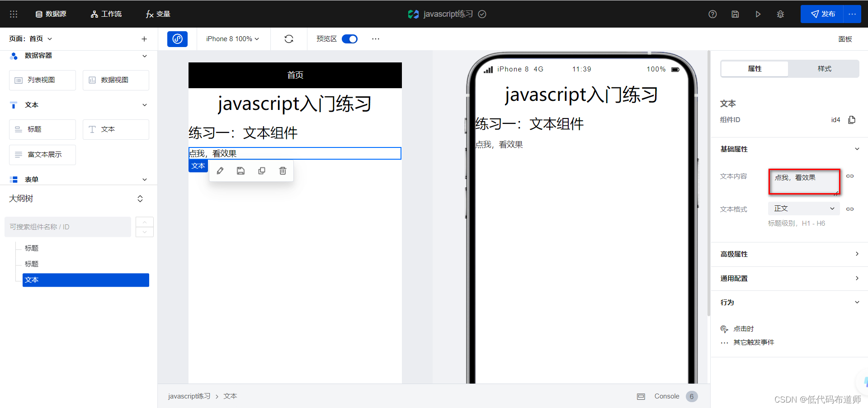Click the run preview play icon
The width and height of the screenshot is (868, 408).
[758, 14]
